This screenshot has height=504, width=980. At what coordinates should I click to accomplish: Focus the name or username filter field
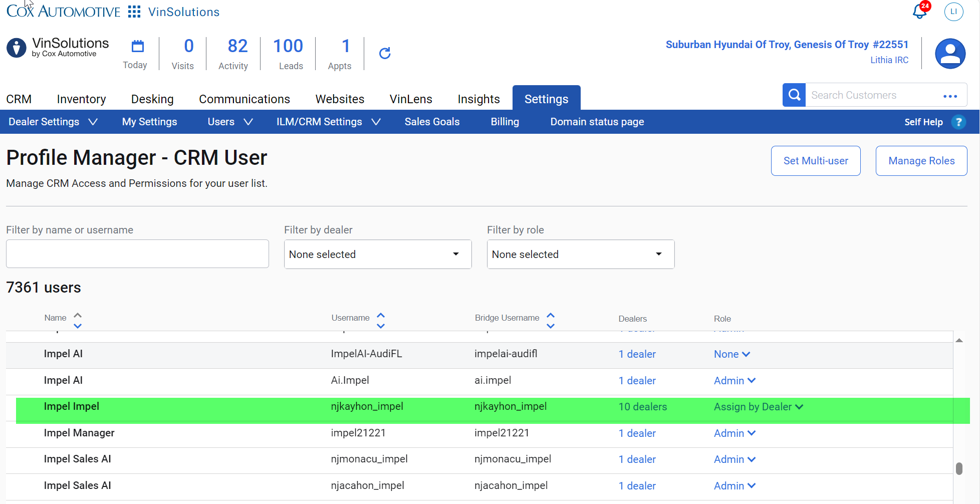pyautogui.click(x=137, y=254)
